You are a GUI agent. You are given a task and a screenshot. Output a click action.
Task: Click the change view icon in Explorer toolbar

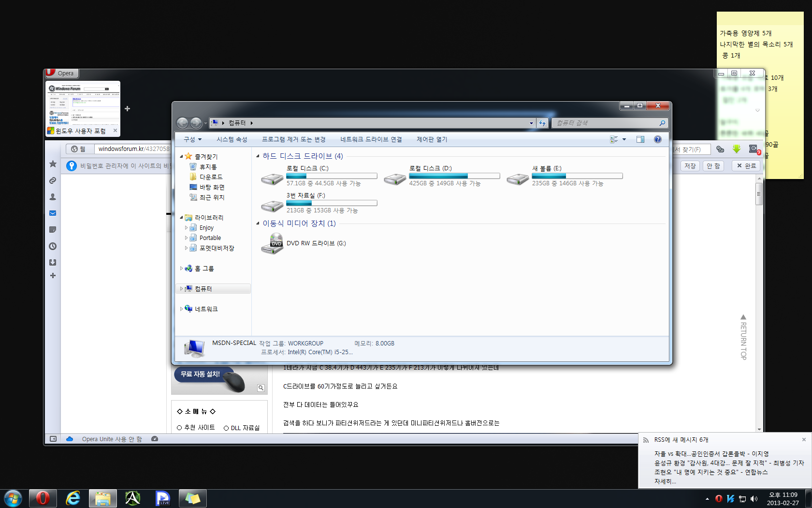point(614,139)
